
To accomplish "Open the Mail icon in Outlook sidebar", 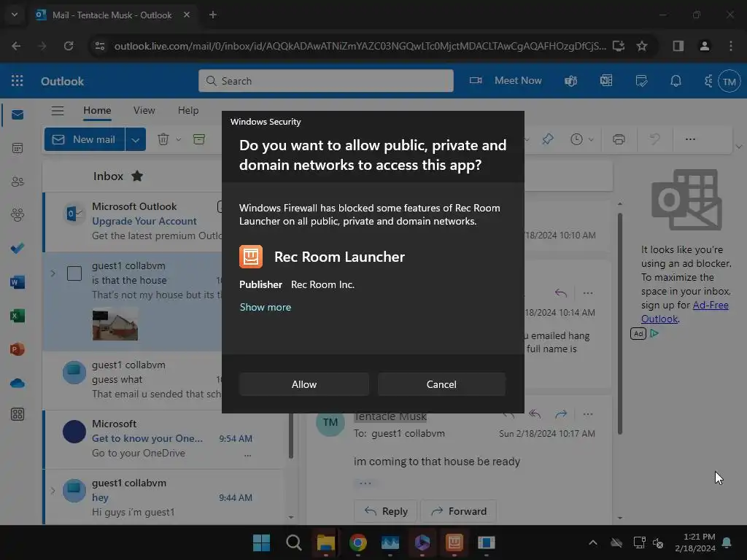I will (x=18, y=114).
